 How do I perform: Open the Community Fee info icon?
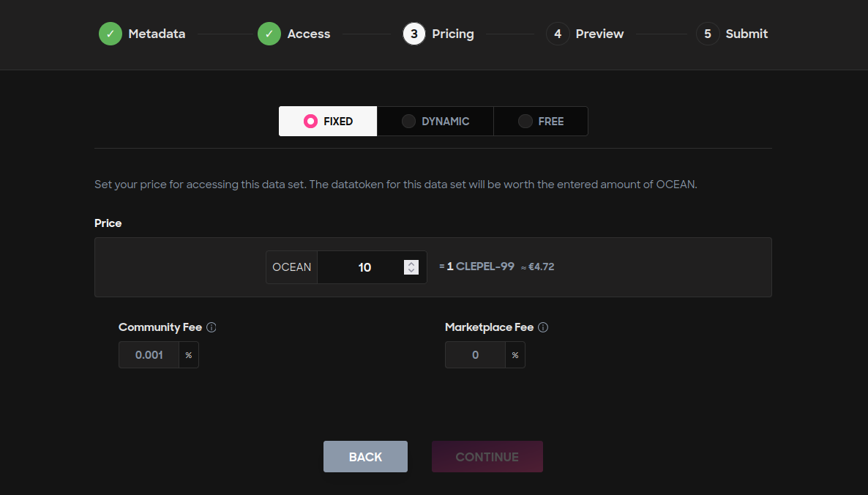click(211, 327)
